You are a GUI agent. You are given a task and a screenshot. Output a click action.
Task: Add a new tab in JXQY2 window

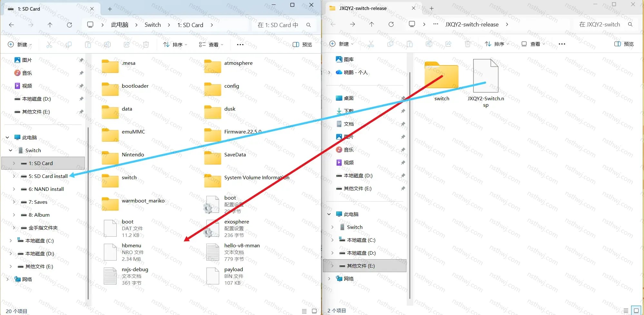click(432, 8)
